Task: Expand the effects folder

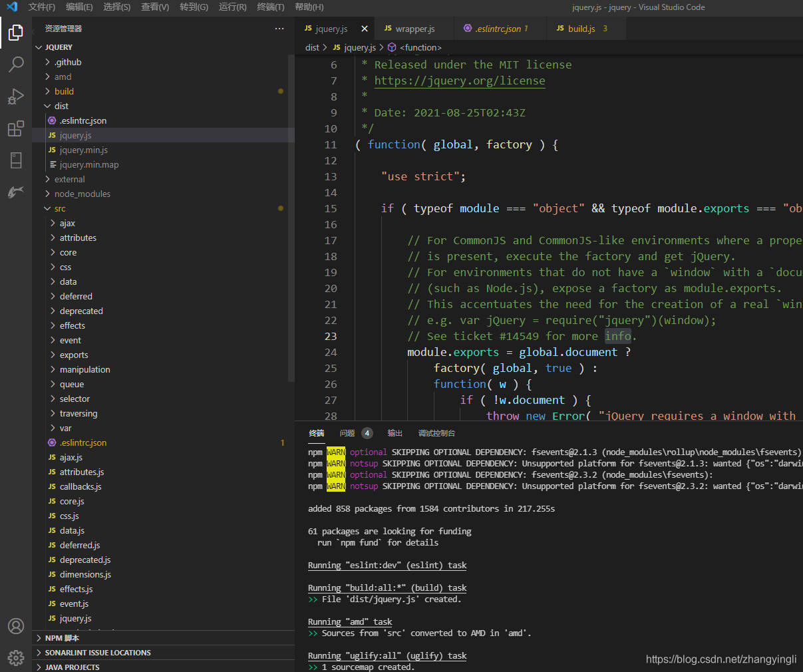Action: pos(160,325)
